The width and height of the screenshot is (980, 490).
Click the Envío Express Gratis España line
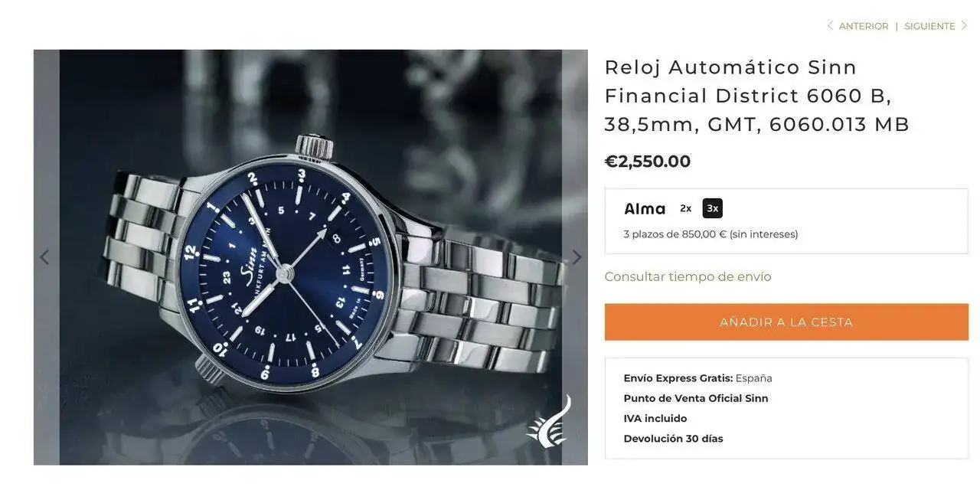click(x=697, y=378)
